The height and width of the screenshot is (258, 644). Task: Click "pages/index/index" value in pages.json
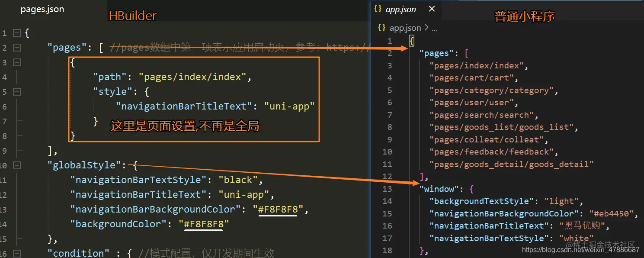point(192,77)
